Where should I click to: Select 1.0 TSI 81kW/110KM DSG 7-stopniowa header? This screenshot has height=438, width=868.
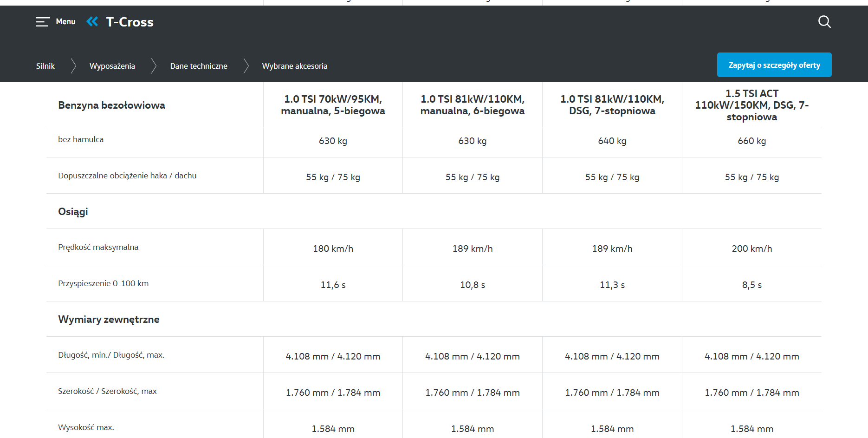[612, 105]
